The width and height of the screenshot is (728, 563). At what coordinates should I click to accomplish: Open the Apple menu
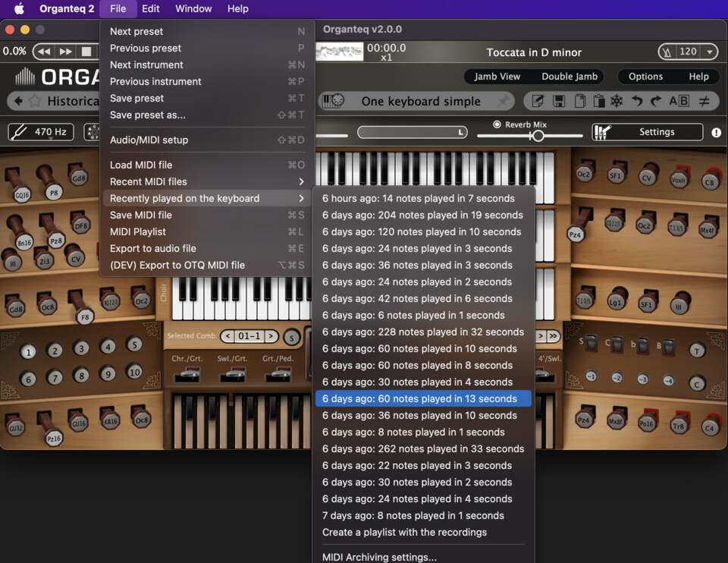[19, 8]
